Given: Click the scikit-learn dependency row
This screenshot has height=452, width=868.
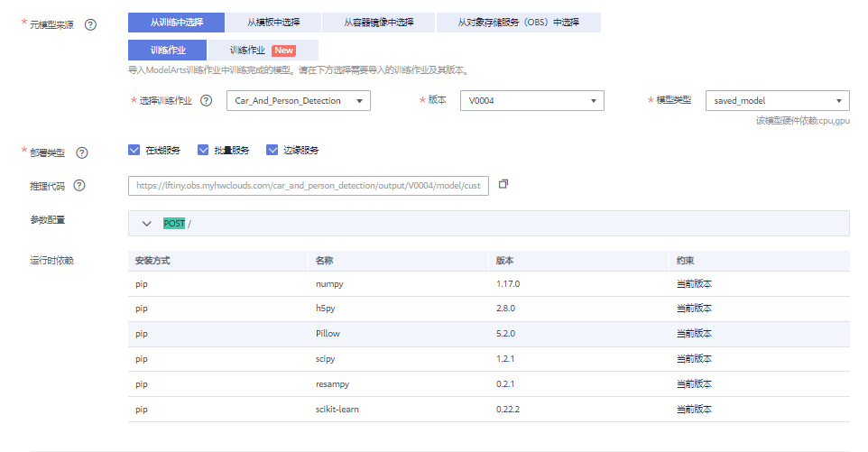Looking at the screenshot, I should 488,409.
